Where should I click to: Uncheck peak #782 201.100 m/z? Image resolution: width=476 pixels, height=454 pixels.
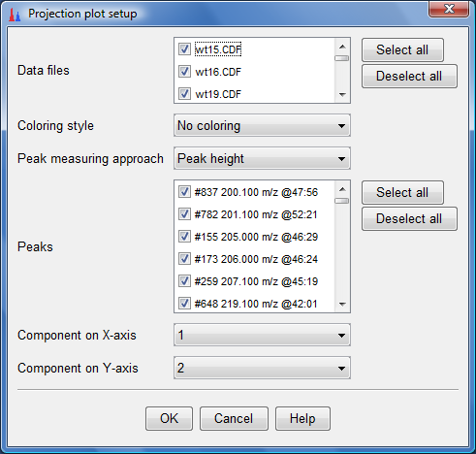(184, 214)
